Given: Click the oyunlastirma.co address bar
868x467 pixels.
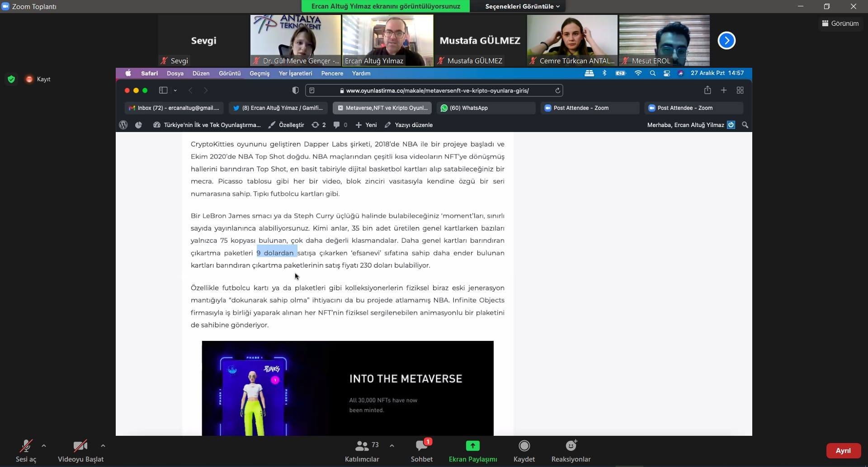Looking at the screenshot, I should (434, 90).
